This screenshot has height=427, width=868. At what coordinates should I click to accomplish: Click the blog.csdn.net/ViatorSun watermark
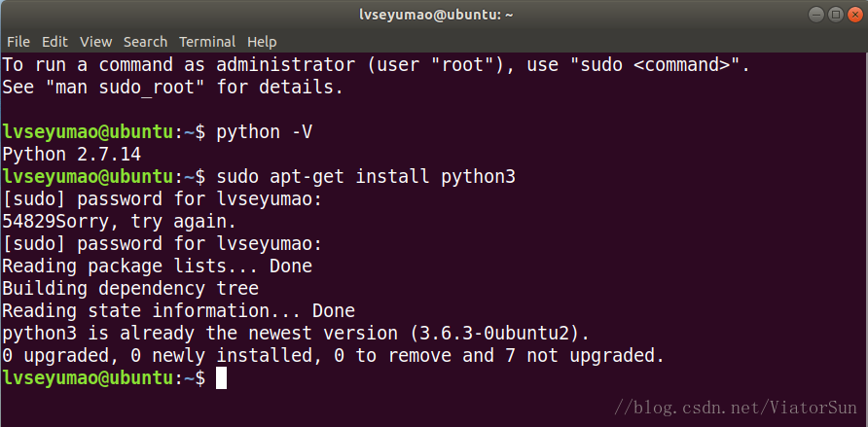(737, 409)
